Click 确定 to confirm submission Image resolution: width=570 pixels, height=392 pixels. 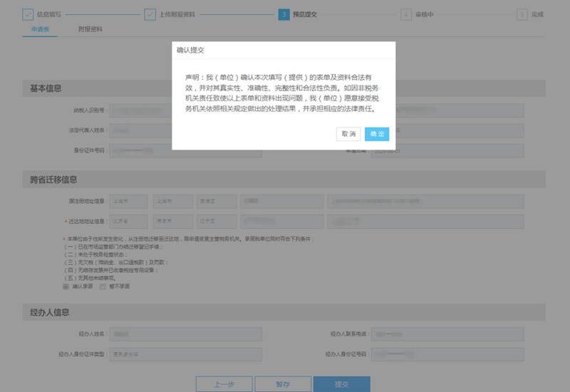click(377, 134)
